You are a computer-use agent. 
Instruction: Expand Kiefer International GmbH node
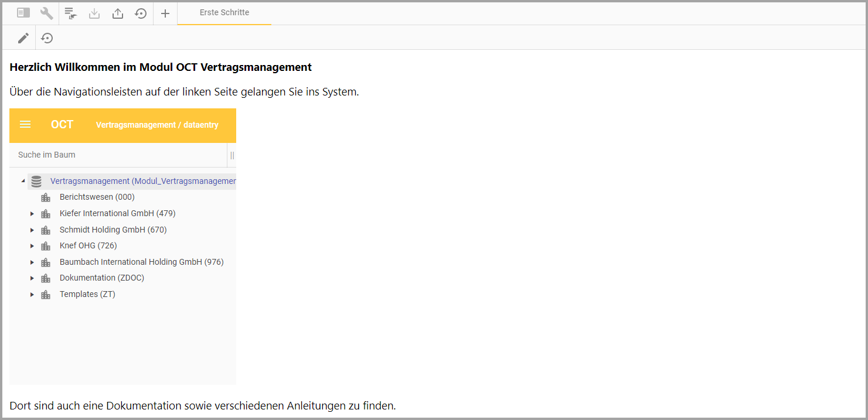(32, 214)
